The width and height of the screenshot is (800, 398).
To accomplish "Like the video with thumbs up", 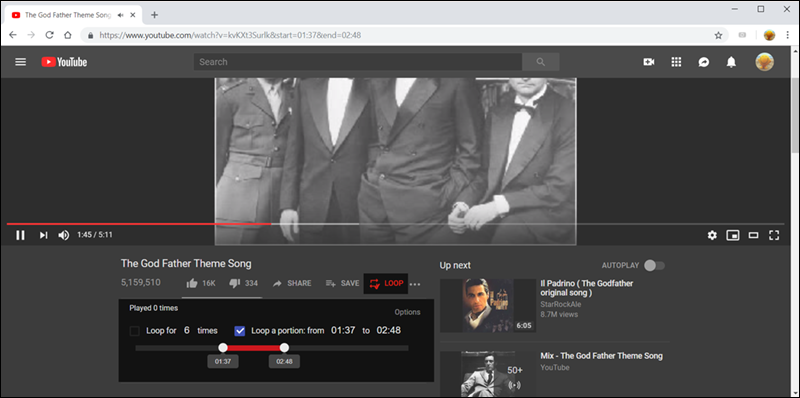I will tap(201, 283).
